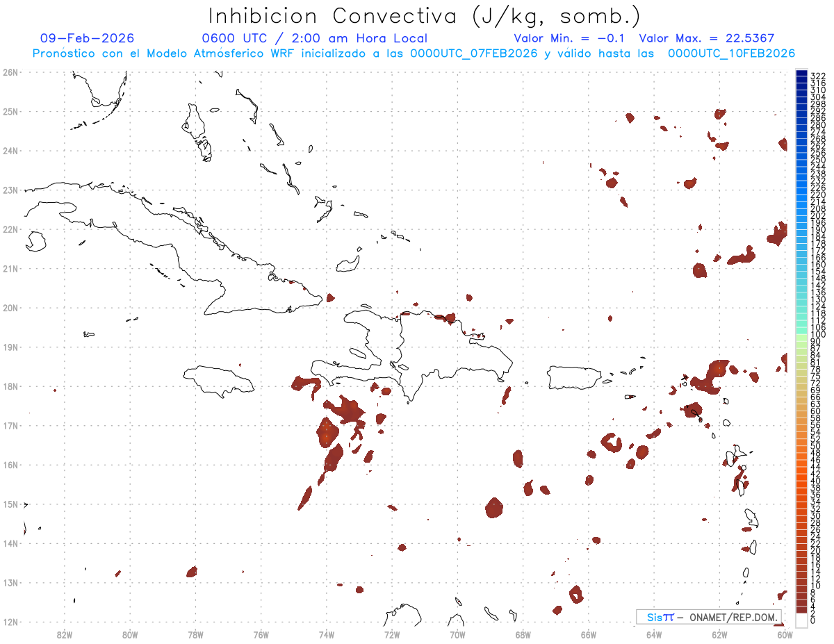This screenshot has width=834, height=644.
Task: Click the latitude label '25N'
Action: tap(10, 111)
